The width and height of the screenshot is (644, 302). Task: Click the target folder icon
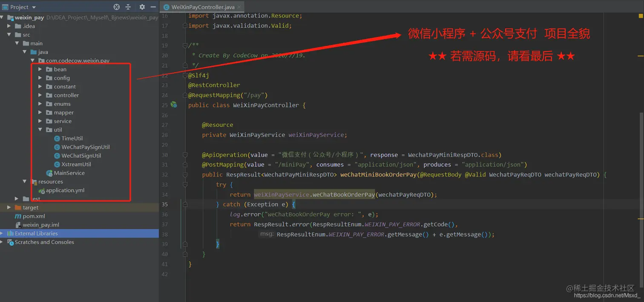click(18, 208)
